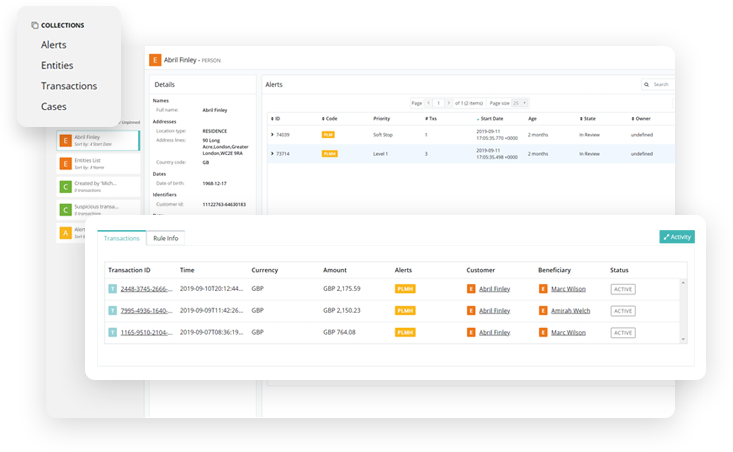Click the PLMH alert badge in first transaction row

[x=405, y=289]
